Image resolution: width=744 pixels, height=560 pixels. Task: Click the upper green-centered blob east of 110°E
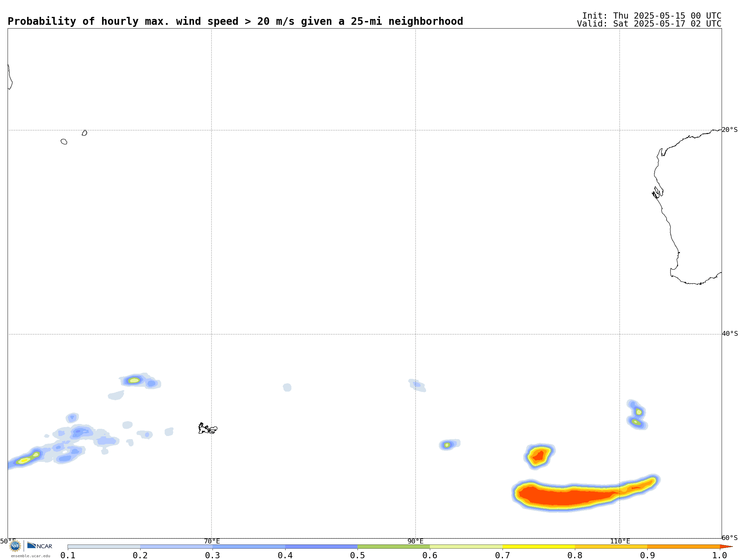click(639, 412)
